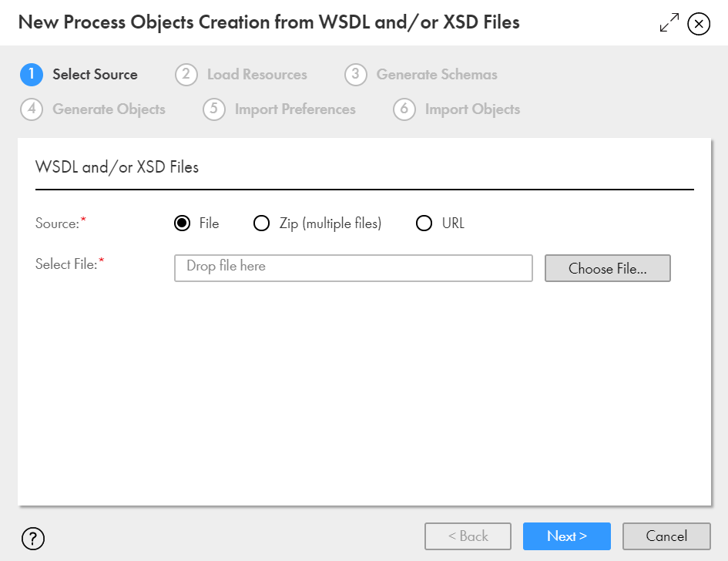This screenshot has height=561, width=728.
Task: Go to step 3 Generate Schemas
Action: (x=421, y=74)
